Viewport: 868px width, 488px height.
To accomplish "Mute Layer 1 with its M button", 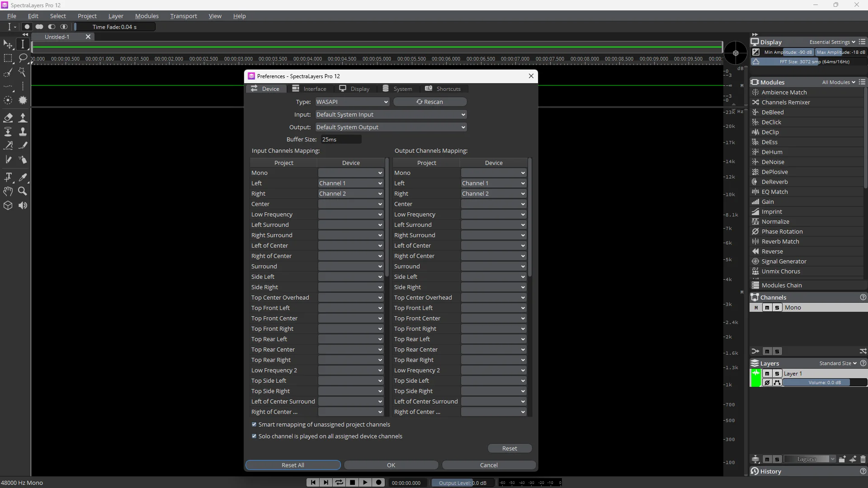I will tap(767, 374).
